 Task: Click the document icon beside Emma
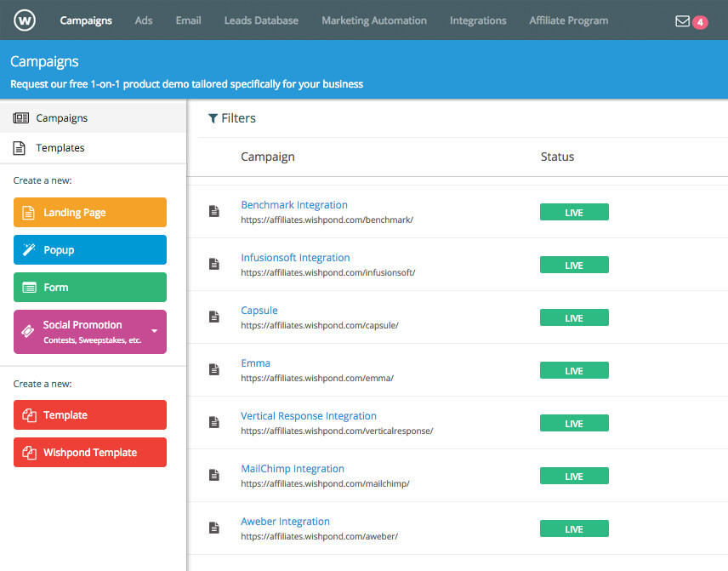click(214, 369)
